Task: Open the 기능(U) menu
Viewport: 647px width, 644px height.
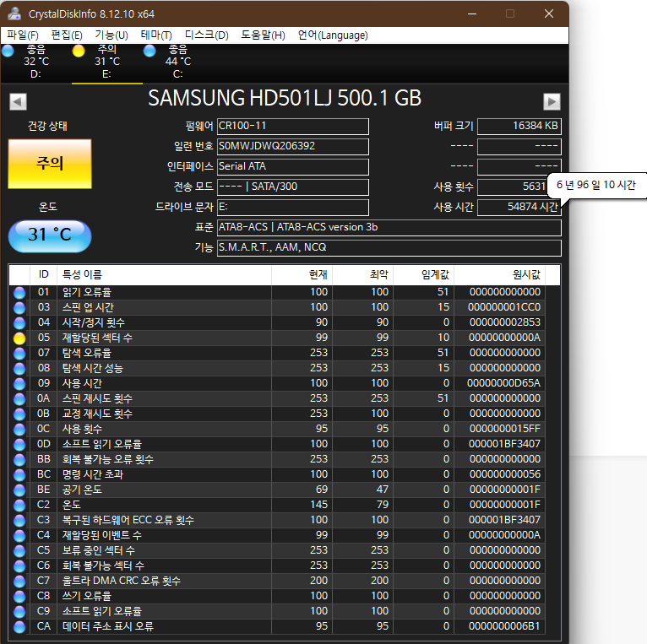Action: pos(111,35)
